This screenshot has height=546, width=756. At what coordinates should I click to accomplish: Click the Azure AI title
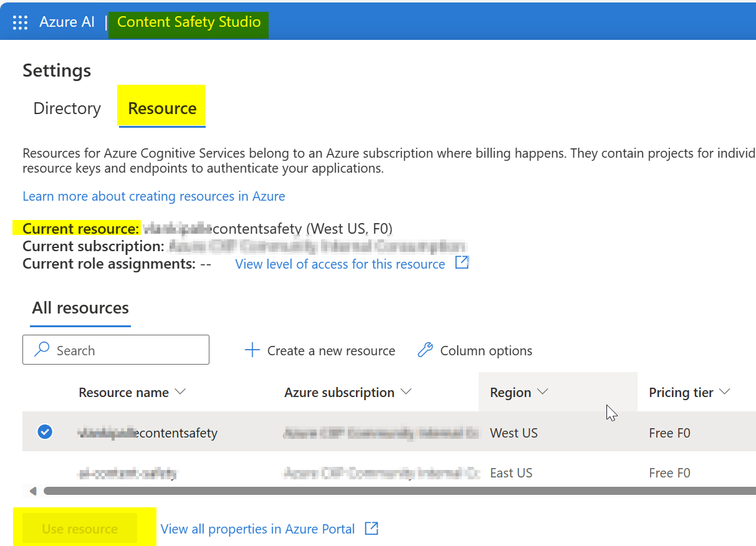point(67,22)
